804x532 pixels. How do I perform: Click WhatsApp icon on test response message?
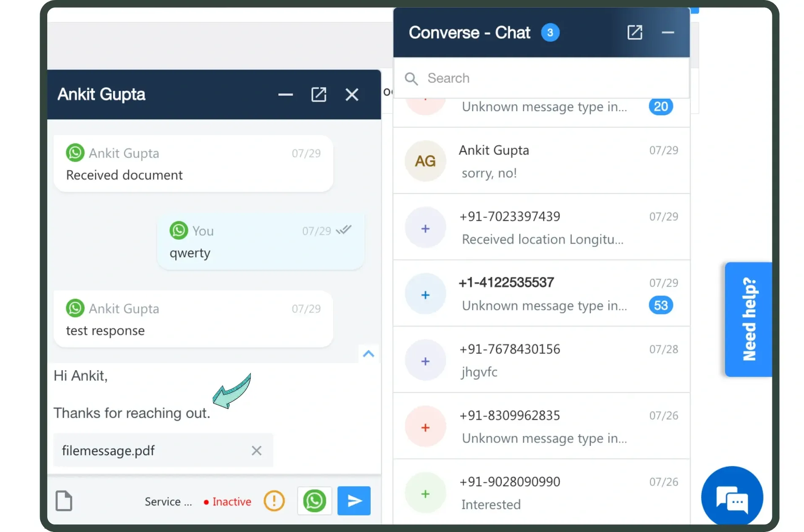[x=75, y=308]
